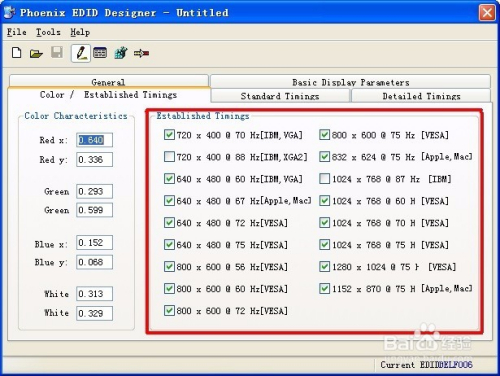Select the Blue x input field
The width and height of the screenshot is (500, 376).
point(94,243)
